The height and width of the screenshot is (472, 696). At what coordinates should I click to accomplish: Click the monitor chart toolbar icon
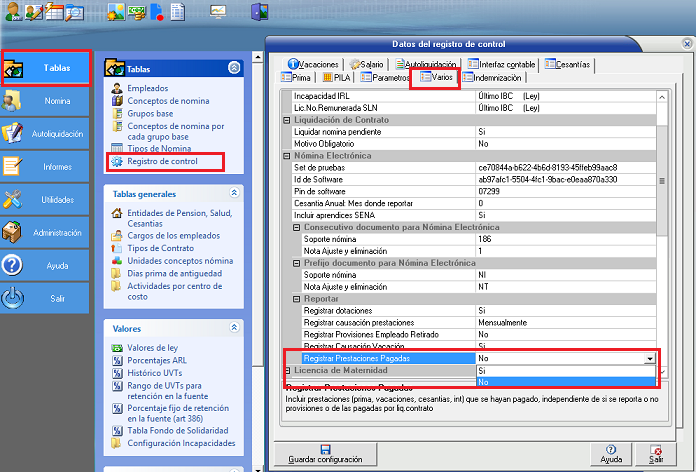pyautogui.click(x=218, y=13)
